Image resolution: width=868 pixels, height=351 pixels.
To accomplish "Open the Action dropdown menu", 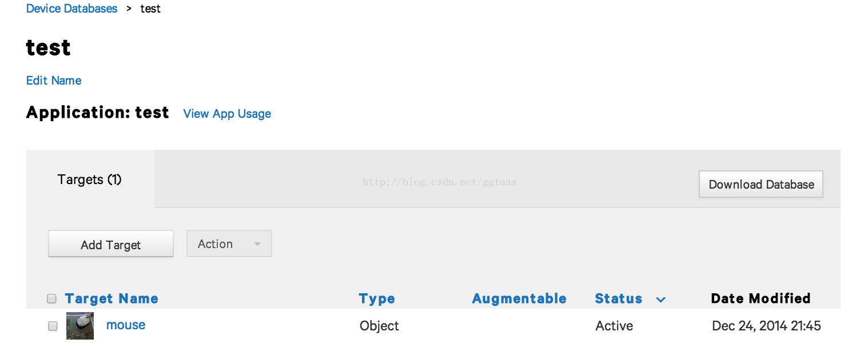I will tap(229, 244).
